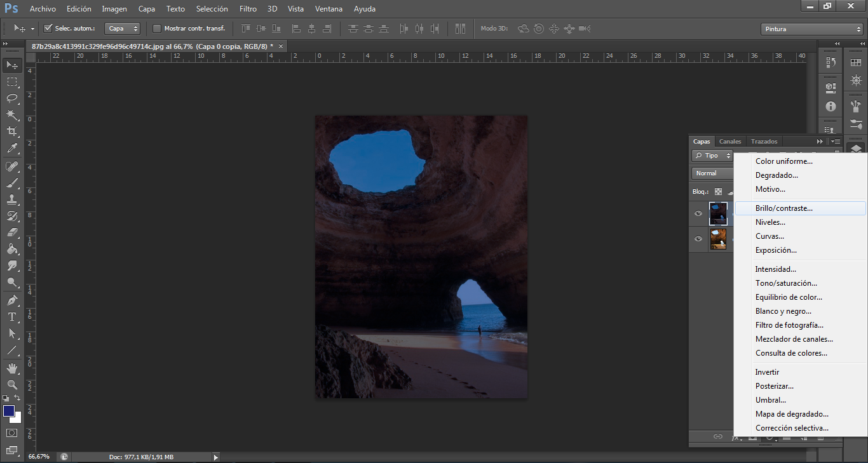The image size is (868, 463).
Task: Open the Archivo menu
Action: point(43,9)
